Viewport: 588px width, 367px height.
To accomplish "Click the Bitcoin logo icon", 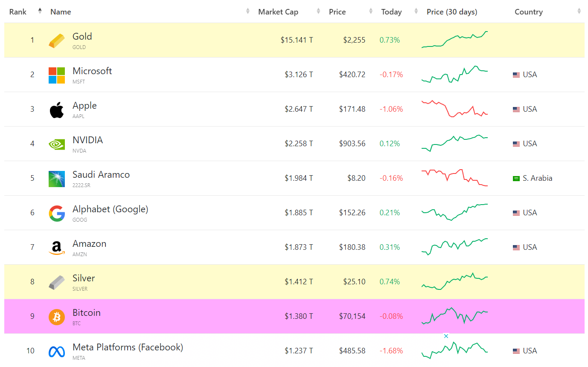I will tap(57, 317).
